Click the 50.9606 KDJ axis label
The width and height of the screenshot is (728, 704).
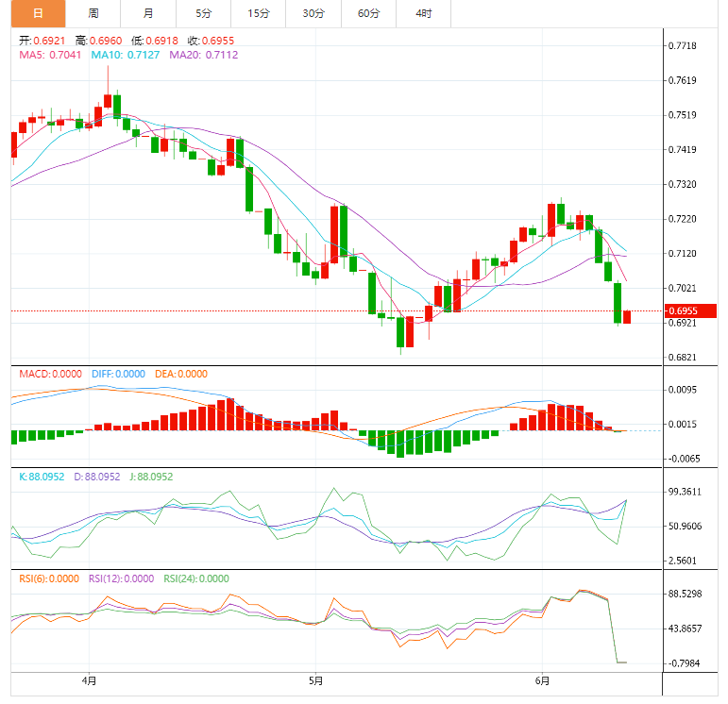(685, 527)
